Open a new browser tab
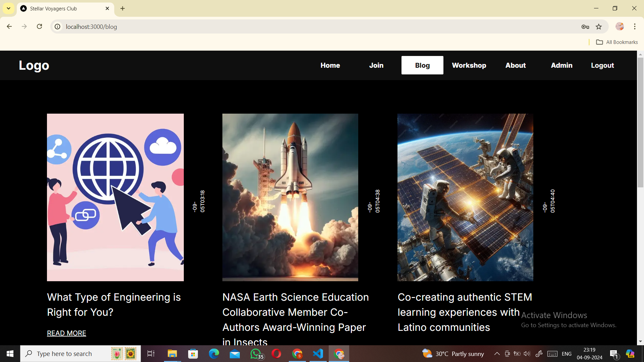The width and height of the screenshot is (644, 362). click(123, 8)
